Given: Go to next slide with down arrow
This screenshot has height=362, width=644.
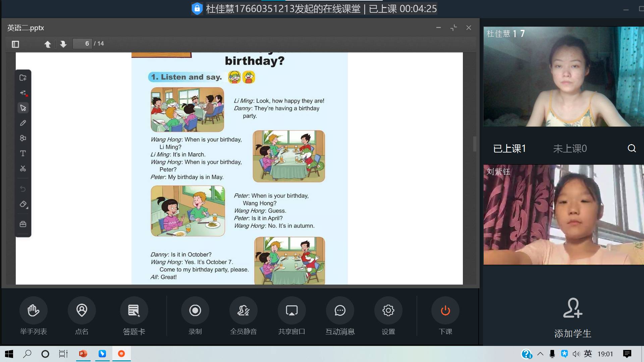Looking at the screenshot, I should [x=63, y=44].
